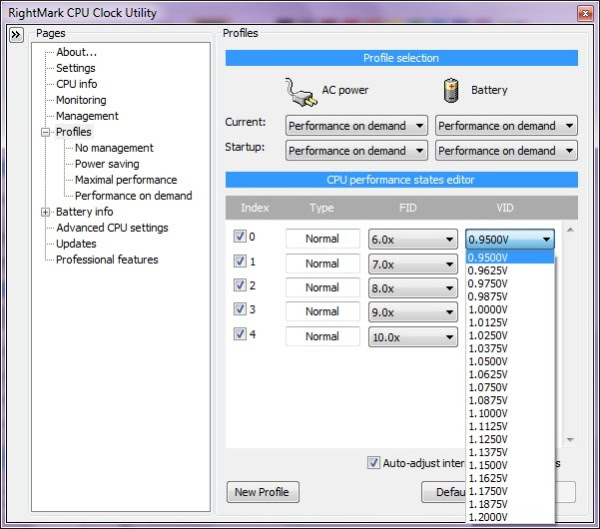Expand the Battery info tree node
This screenshot has width=600, height=529.
point(46,212)
